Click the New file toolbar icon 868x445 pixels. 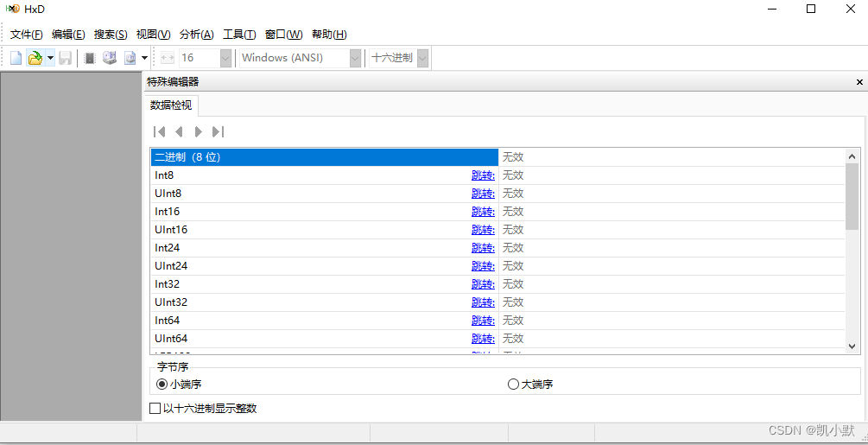16,58
